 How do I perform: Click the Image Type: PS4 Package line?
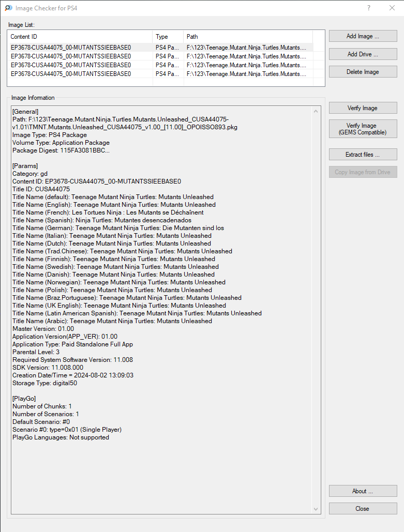click(50, 135)
